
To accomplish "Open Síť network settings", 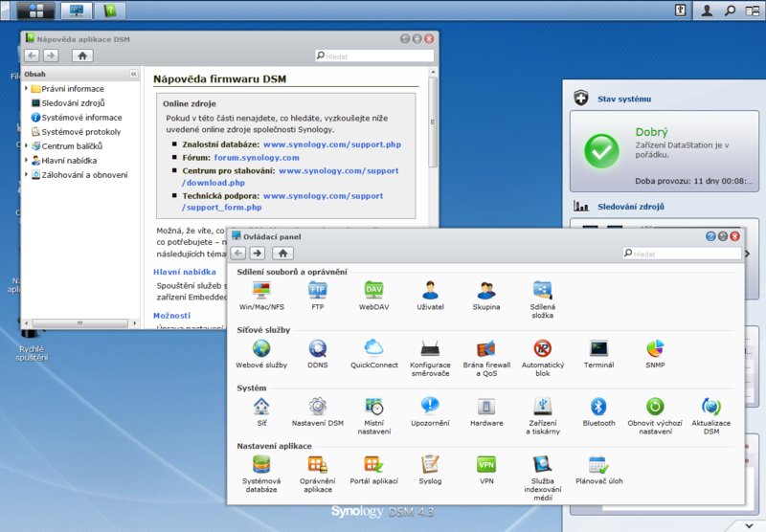I will click(261, 410).
